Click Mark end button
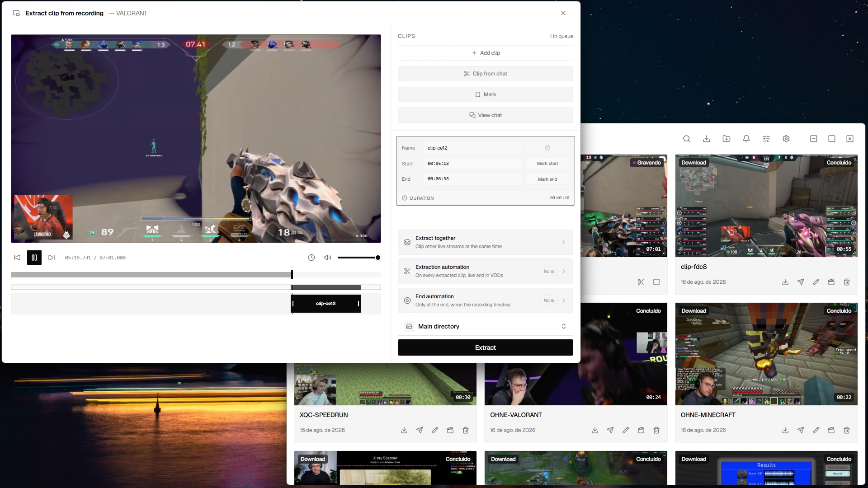This screenshot has width=868, height=488. [547, 179]
